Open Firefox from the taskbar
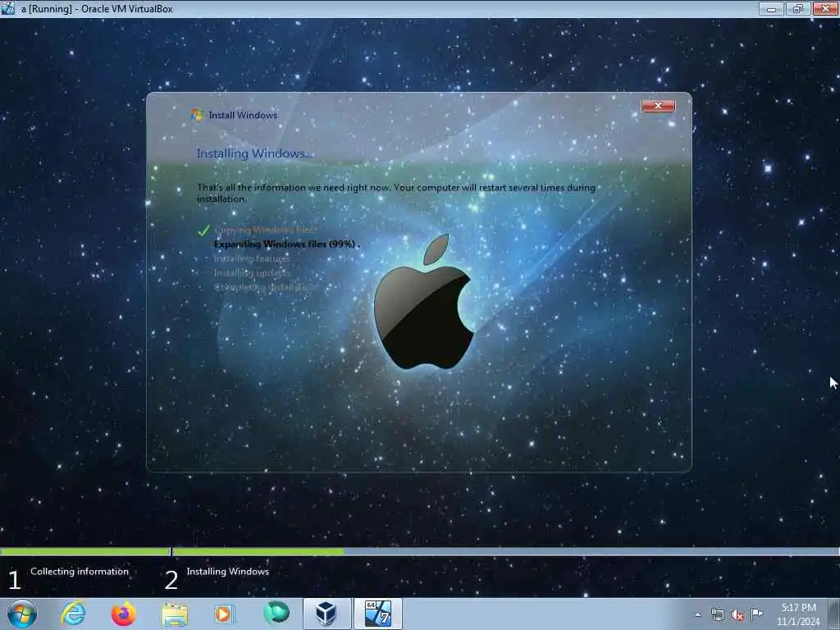 124,614
